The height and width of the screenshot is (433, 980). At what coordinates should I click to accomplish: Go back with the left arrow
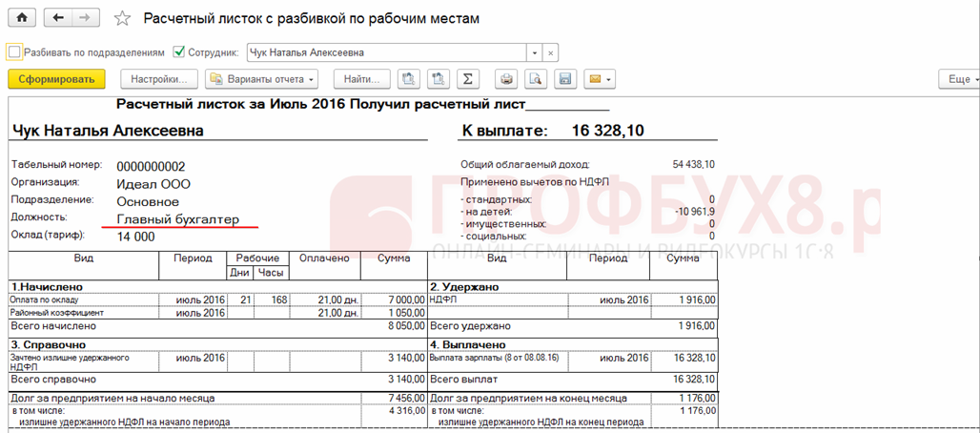click(60, 18)
